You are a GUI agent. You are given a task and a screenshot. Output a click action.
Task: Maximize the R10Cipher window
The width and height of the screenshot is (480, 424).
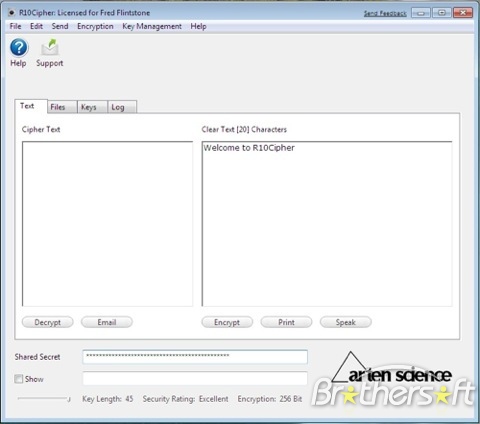pyautogui.click(x=442, y=13)
